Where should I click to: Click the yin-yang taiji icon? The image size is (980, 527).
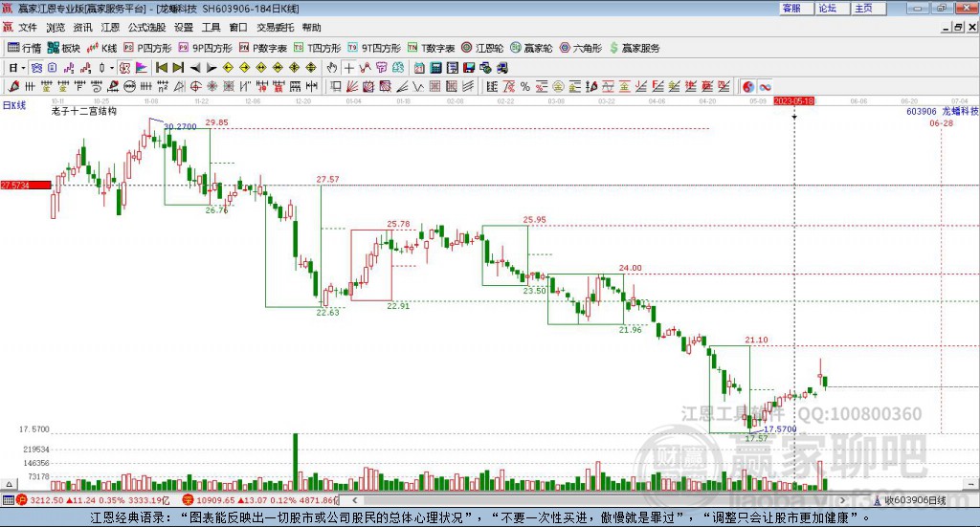[x=748, y=87]
